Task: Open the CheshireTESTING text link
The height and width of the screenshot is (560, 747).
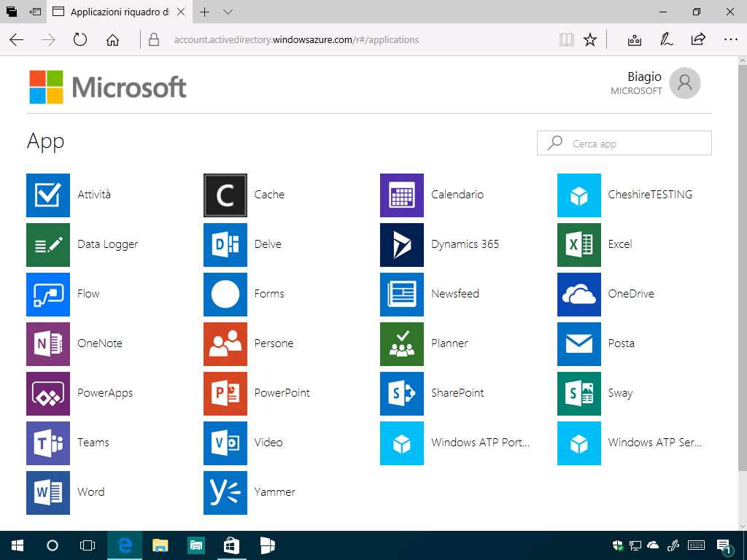Action: click(650, 194)
